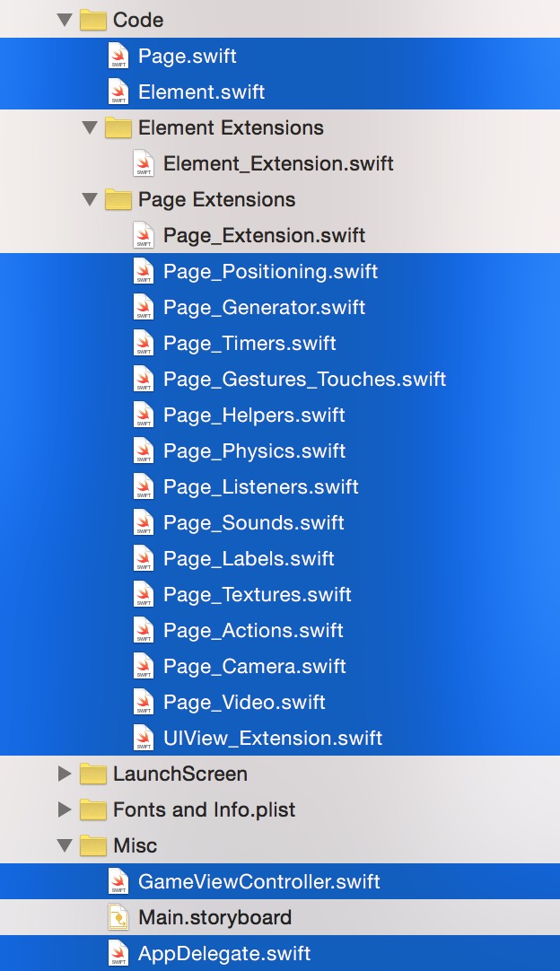
Task: Click the Swift icon beside GameViewController.swift
Action: tap(118, 882)
